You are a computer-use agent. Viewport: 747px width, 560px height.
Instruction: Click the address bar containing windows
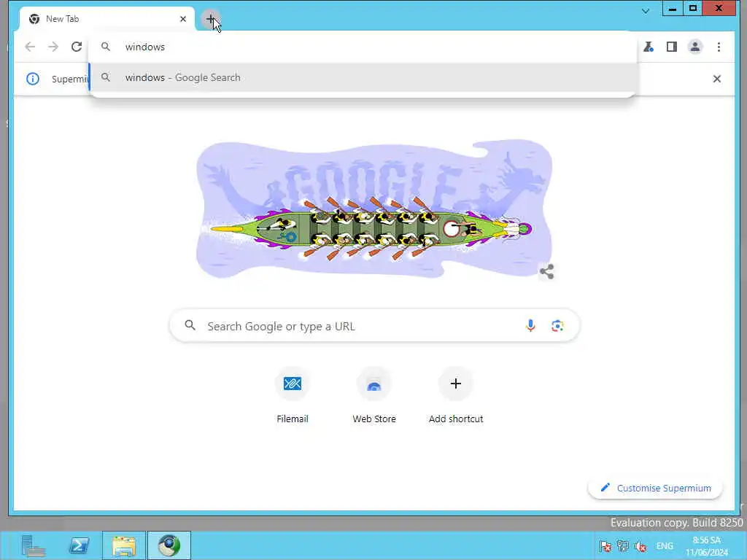point(363,47)
